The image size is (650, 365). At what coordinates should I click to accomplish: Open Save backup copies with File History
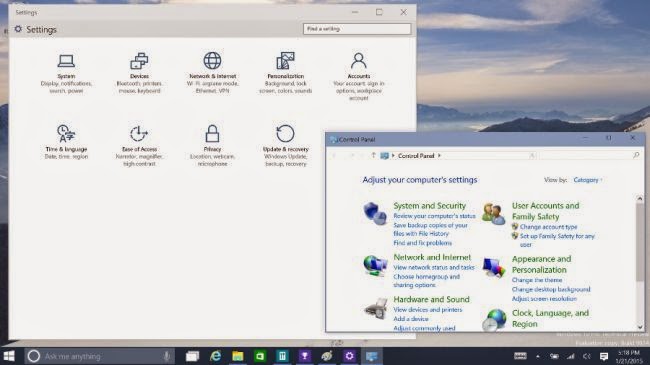pos(430,229)
